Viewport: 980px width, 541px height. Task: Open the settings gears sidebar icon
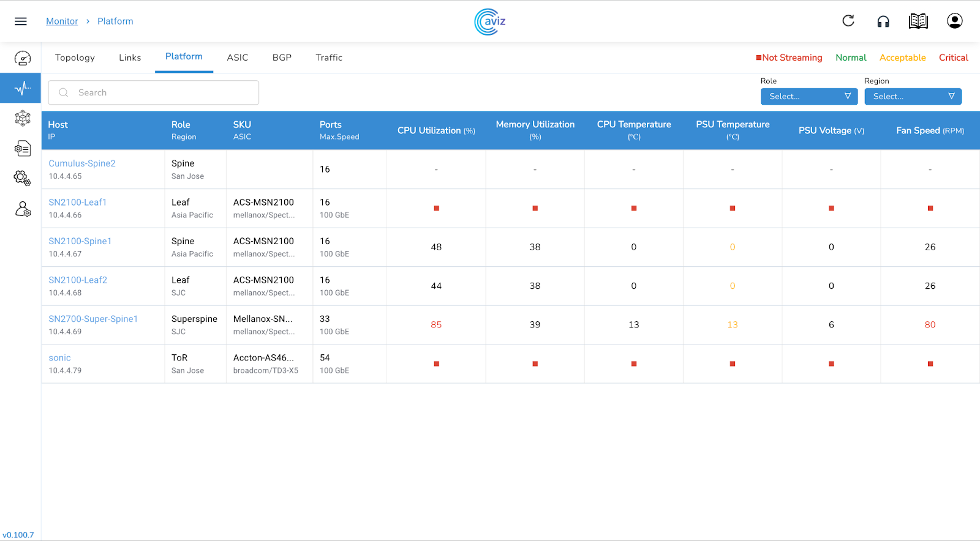23,178
